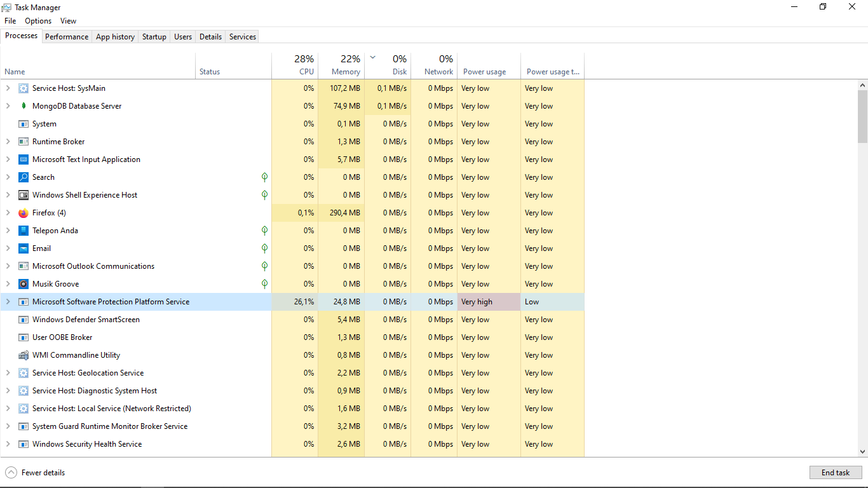
Task: Expand the Telepon Anda process group
Action: point(8,231)
